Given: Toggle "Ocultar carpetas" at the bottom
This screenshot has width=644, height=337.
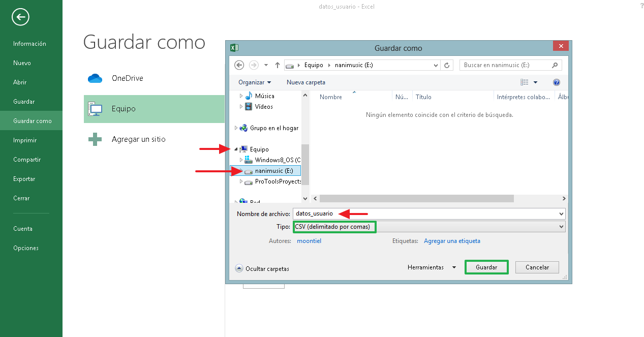Looking at the screenshot, I should pyautogui.click(x=262, y=268).
